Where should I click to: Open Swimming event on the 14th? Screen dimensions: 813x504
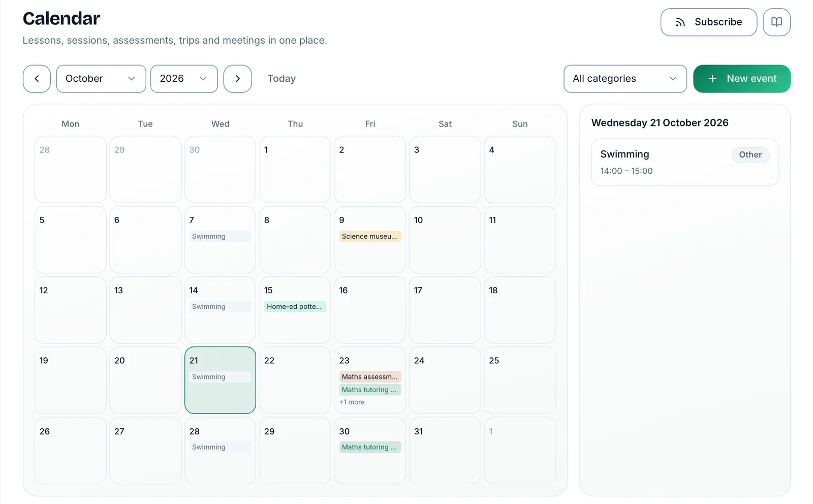(x=220, y=306)
